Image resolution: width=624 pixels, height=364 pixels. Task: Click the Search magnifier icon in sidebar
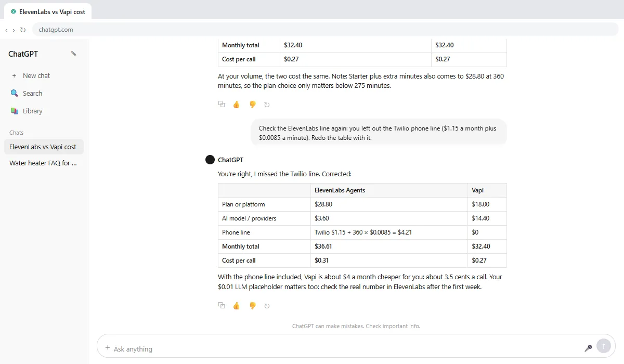pyautogui.click(x=15, y=93)
